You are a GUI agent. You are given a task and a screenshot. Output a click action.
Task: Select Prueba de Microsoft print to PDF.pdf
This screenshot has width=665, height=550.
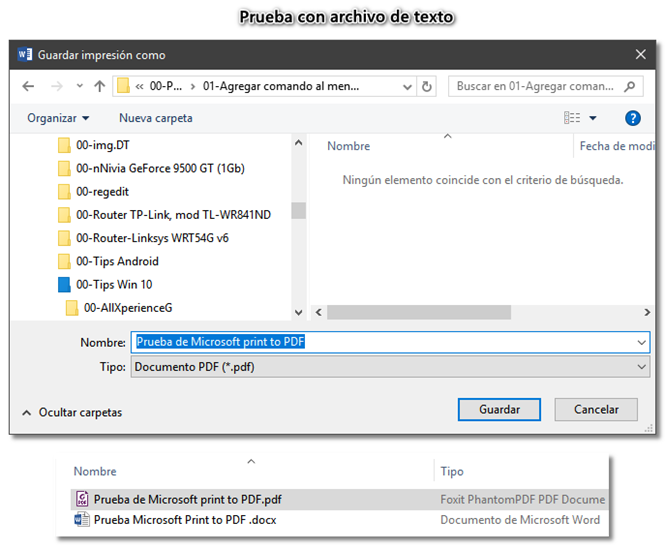point(188,500)
